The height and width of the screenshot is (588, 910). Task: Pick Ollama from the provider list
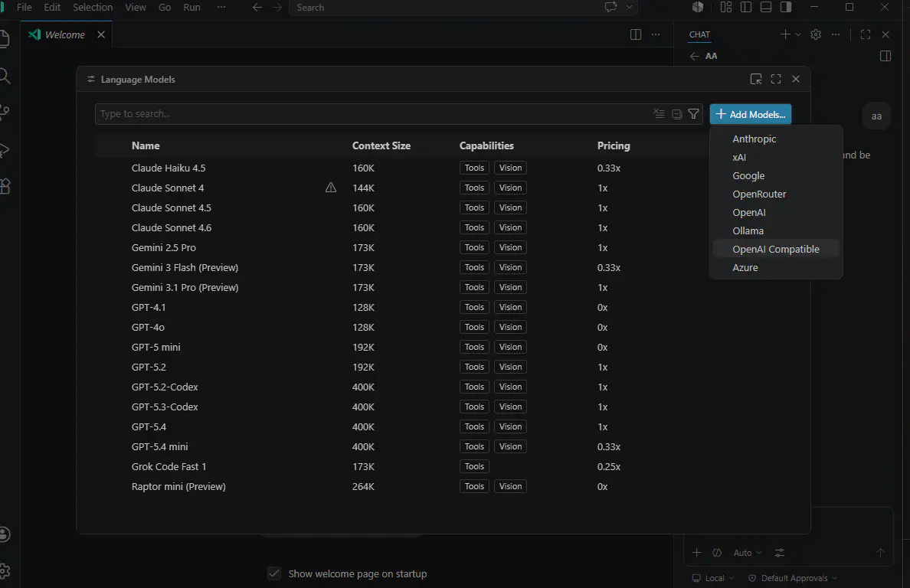[x=776, y=230]
